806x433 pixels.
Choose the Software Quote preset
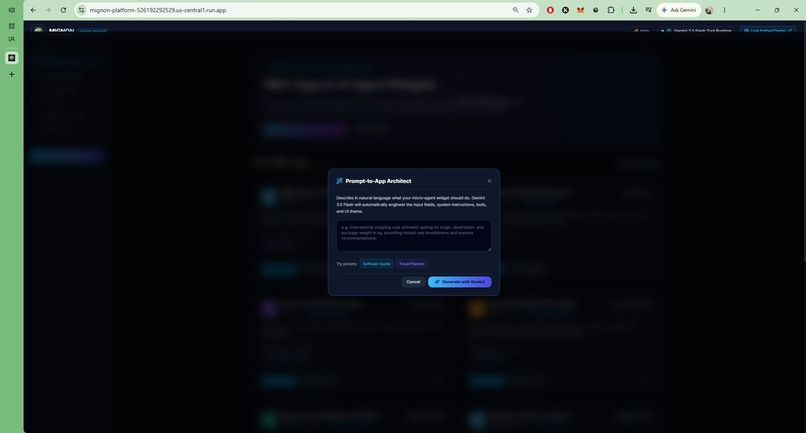[376, 264]
